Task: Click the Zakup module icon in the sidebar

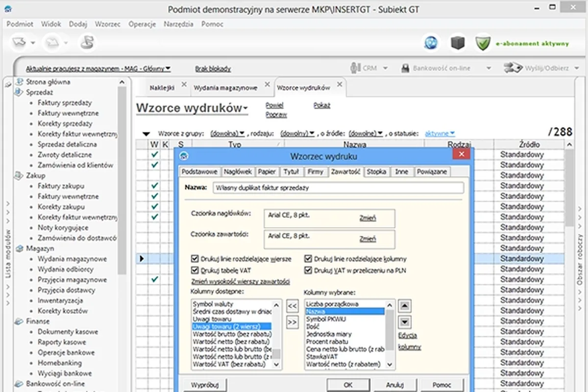Action: [19, 175]
